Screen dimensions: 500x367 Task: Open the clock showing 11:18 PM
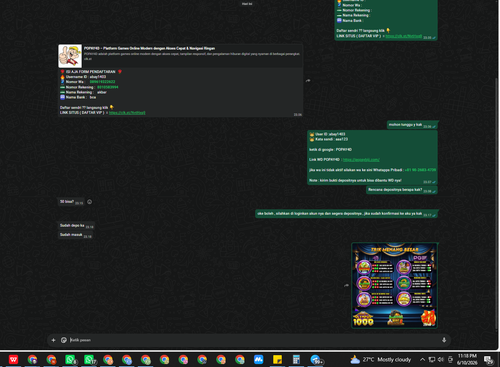point(467,359)
